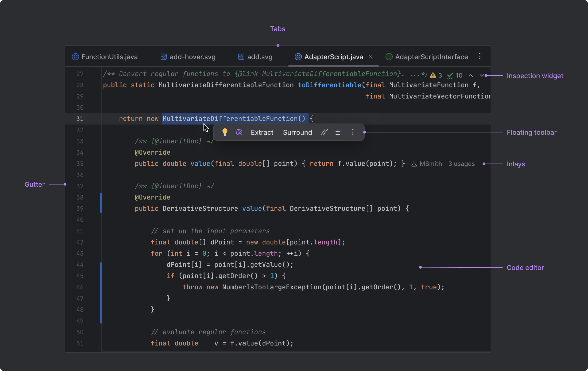Viewport: 588px width, 371px height.
Task: Switch to the FunctionUtils.java tab
Action: pos(110,57)
